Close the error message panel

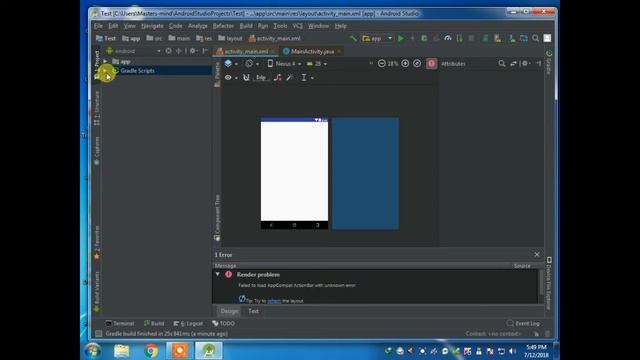[537, 255]
